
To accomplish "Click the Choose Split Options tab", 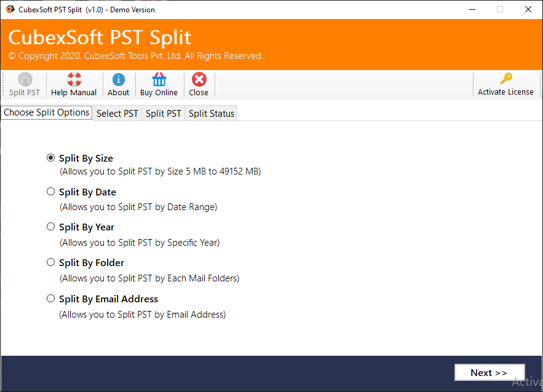I will click(x=46, y=112).
